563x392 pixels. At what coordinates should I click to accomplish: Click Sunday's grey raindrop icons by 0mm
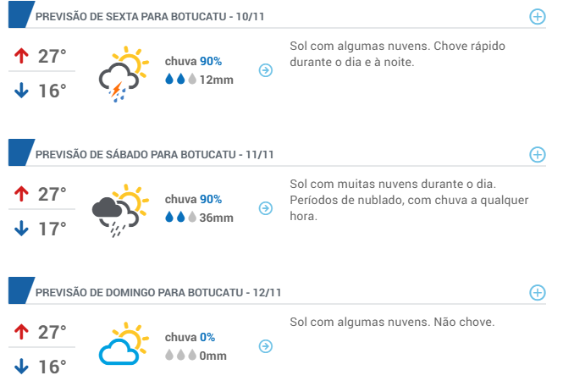(x=180, y=355)
